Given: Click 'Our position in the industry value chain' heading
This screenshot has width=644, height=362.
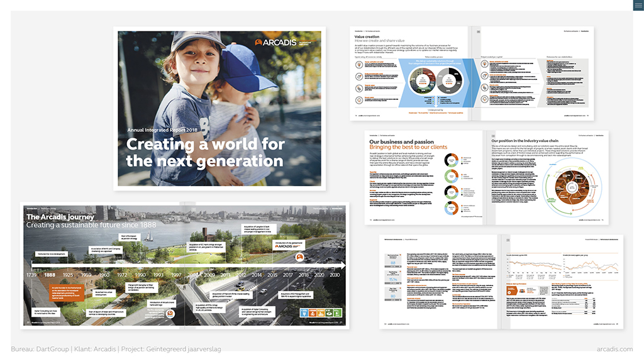Looking at the screenshot, I should click(x=525, y=141).
